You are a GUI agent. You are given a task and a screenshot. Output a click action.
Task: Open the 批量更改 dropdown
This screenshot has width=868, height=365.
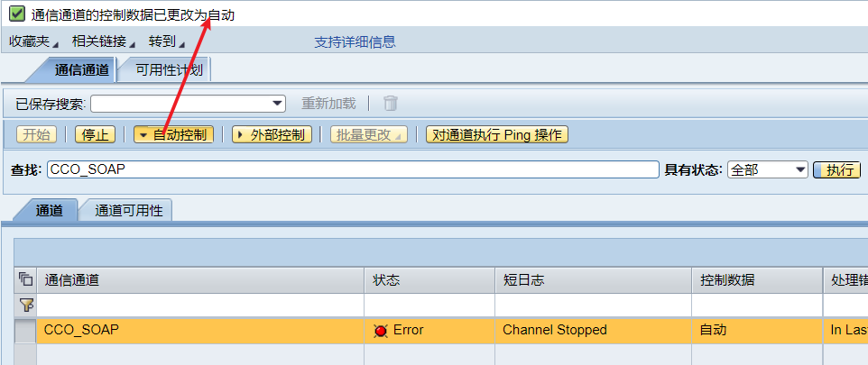(x=369, y=134)
